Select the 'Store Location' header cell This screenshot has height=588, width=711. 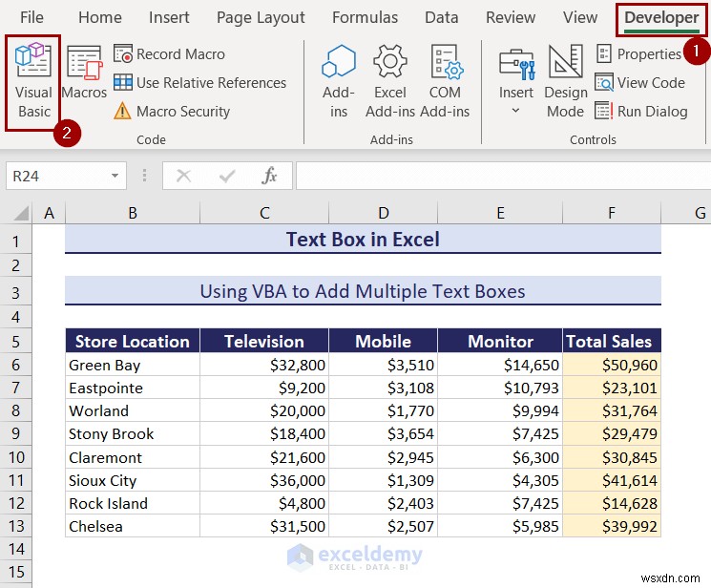(x=133, y=341)
